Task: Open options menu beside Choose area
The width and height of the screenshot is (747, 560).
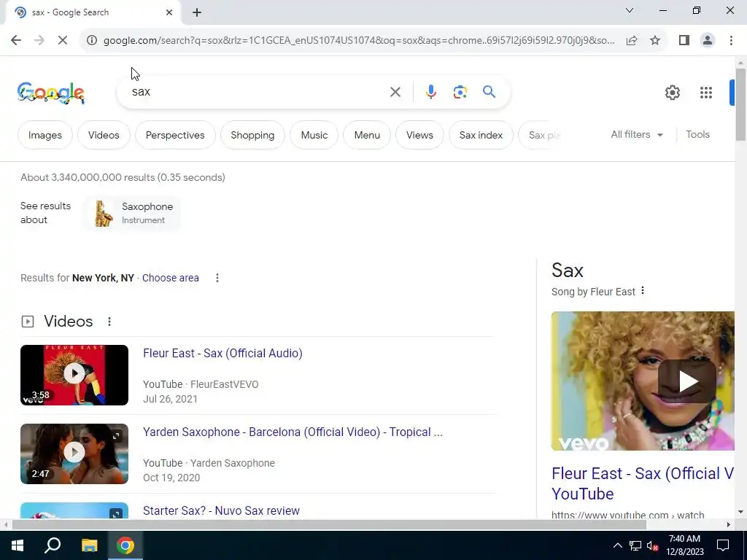Action: click(217, 278)
